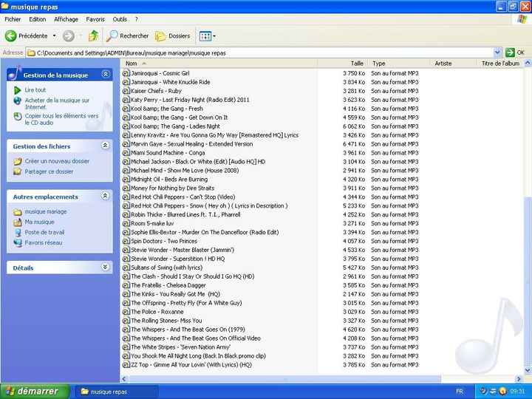Collapse the Autres emplacements panel

[x=105, y=196]
